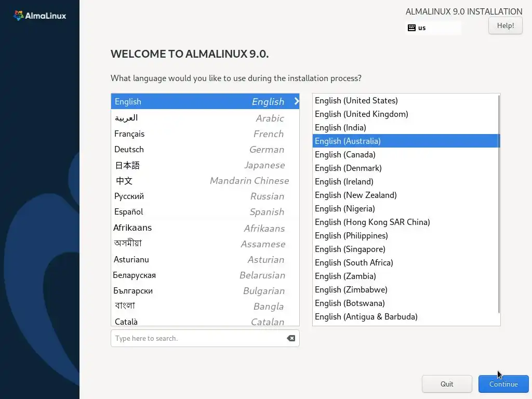532x399 pixels.
Task: Select Arabic language row
Action: (x=205, y=118)
